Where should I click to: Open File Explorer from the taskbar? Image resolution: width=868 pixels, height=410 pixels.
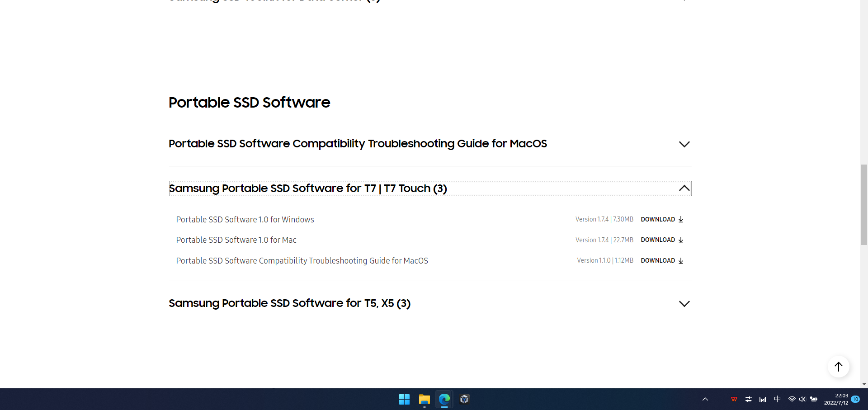click(x=424, y=399)
